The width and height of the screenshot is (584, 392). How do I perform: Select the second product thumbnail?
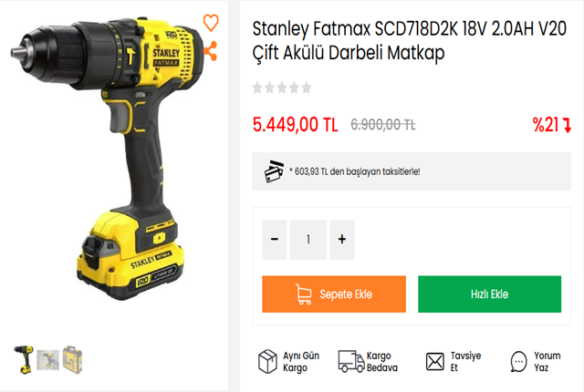(47, 360)
